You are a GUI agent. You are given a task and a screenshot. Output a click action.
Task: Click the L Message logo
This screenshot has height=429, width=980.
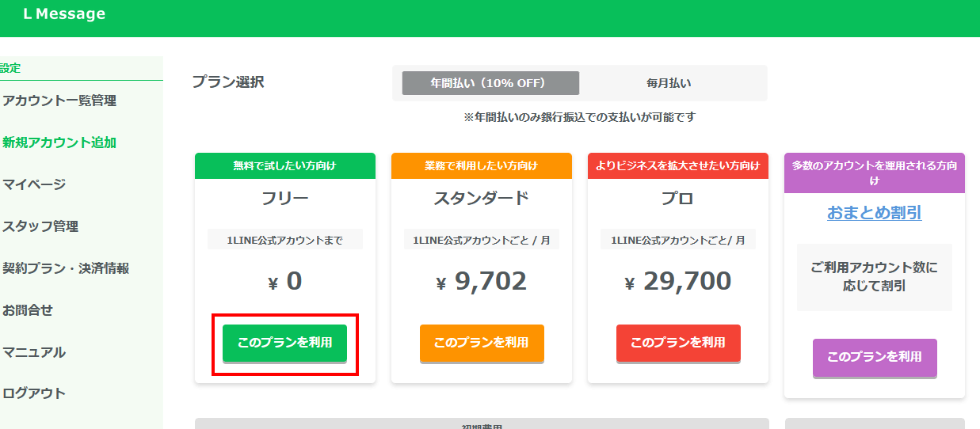point(64,14)
